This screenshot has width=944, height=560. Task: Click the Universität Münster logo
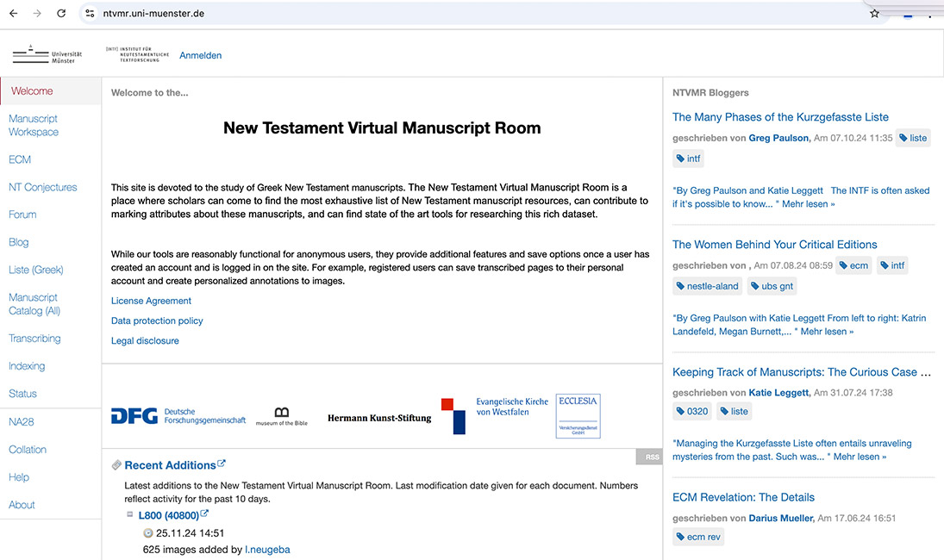click(x=47, y=53)
